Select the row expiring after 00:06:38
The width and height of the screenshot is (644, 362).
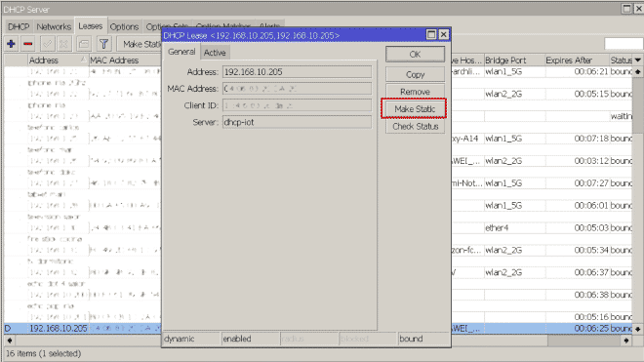[543, 295]
